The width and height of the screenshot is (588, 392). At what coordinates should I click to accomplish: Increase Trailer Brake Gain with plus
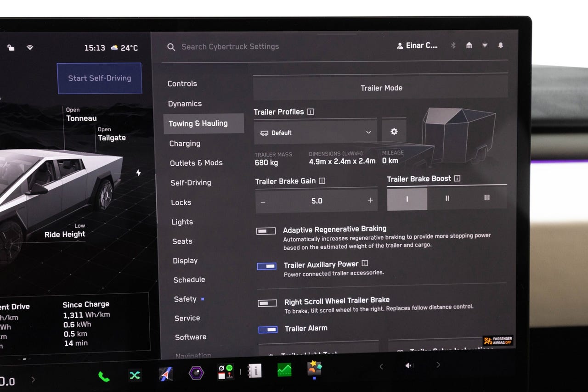click(370, 200)
